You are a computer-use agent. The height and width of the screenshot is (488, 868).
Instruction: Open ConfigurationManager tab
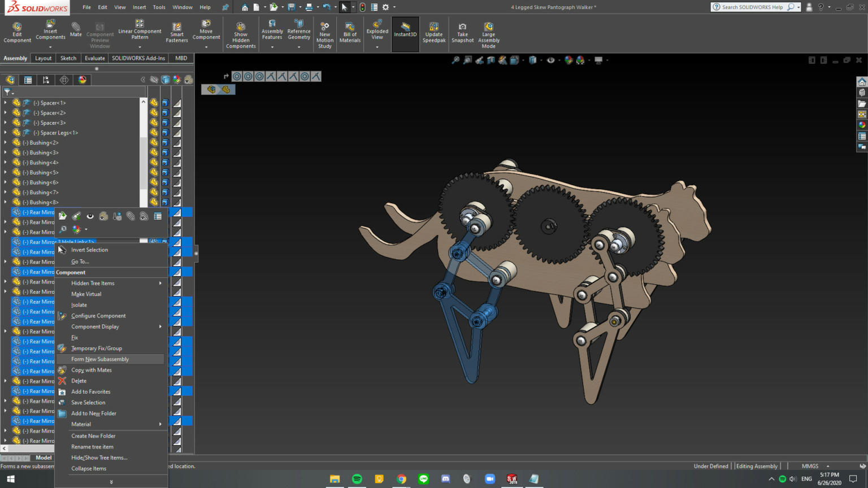click(x=46, y=80)
